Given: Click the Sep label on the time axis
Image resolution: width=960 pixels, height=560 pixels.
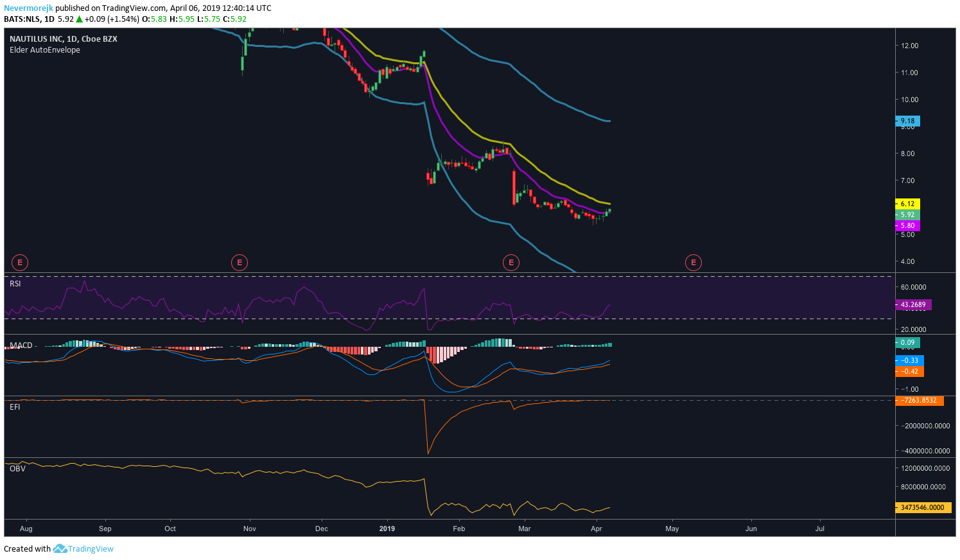Looking at the screenshot, I should click(105, 529).
